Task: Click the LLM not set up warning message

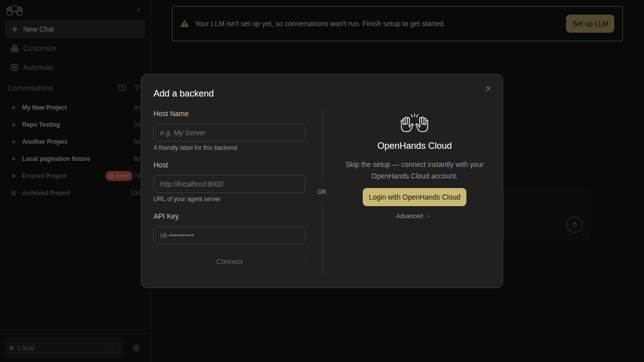Action: (x=320, y=24)
